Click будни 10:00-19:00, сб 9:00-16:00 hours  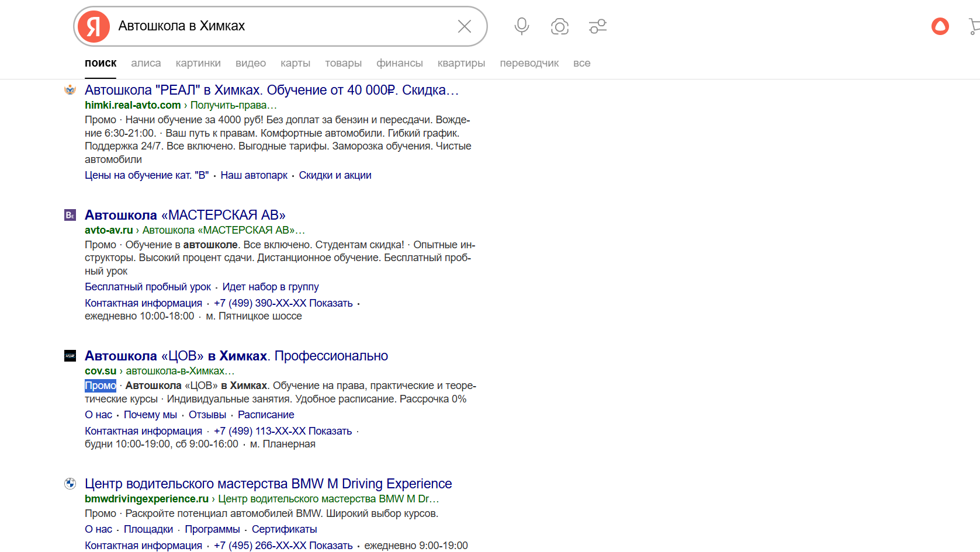[x=161, y=444]
